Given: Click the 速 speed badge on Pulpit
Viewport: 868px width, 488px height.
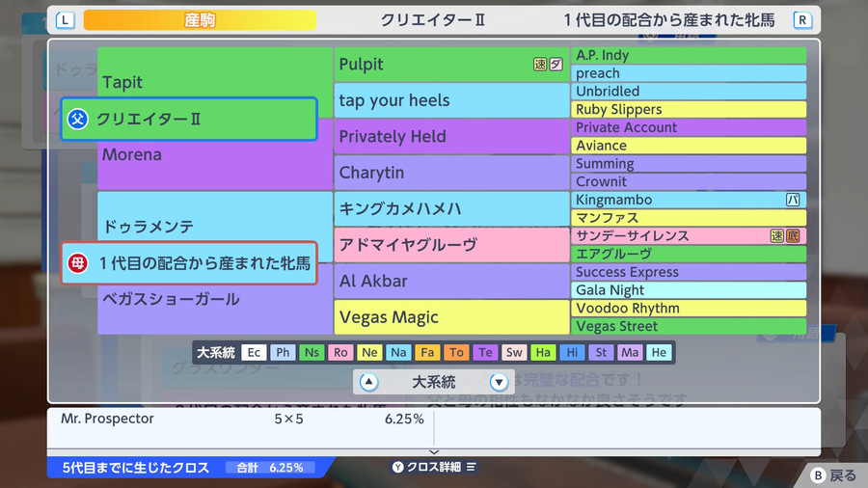Looking at the screenshot, I should click(540, 65).
